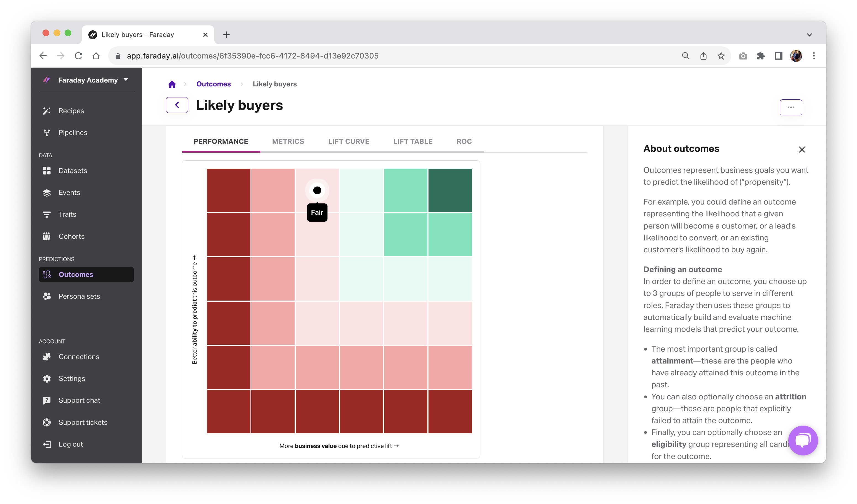This screenshot has height=504, width=857.
Task: Switch to the ROC tab
Action: tap(464, 142)
